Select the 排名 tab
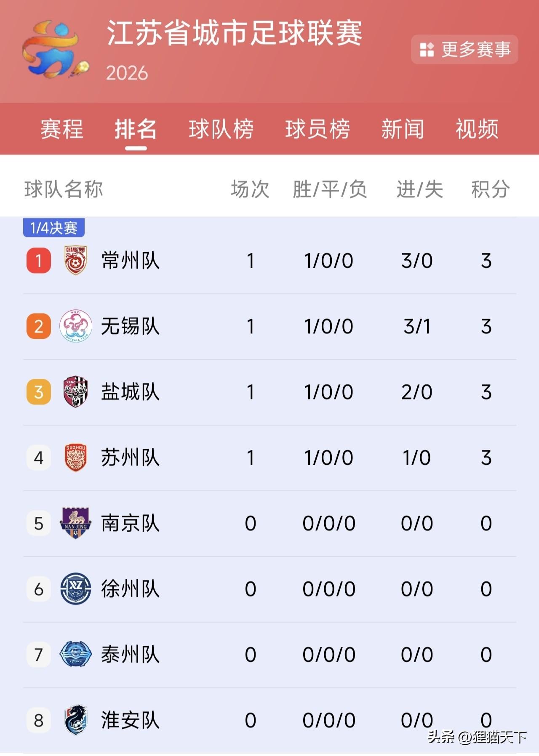539x756 pixels. [136, 129]
